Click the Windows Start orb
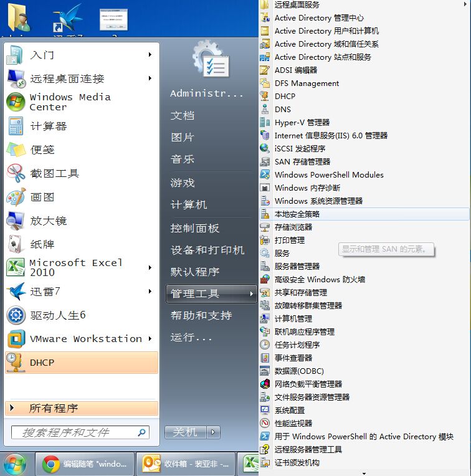 pyautogui.click(x=14, y=464)
